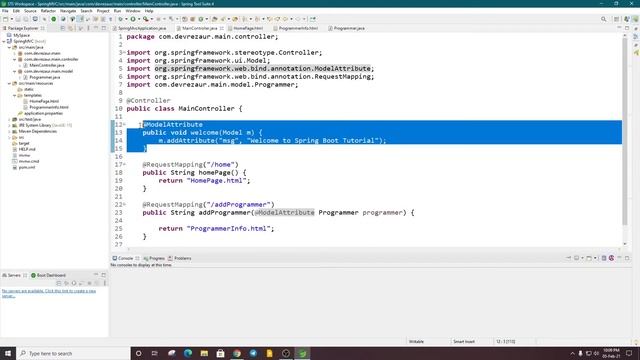Click Task View taskbar icon
This screenshot has width=640, height=360.
click(155, 353)
